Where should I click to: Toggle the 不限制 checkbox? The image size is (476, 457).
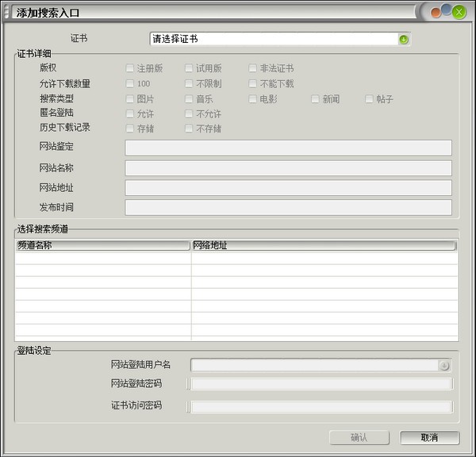[189, 83]
